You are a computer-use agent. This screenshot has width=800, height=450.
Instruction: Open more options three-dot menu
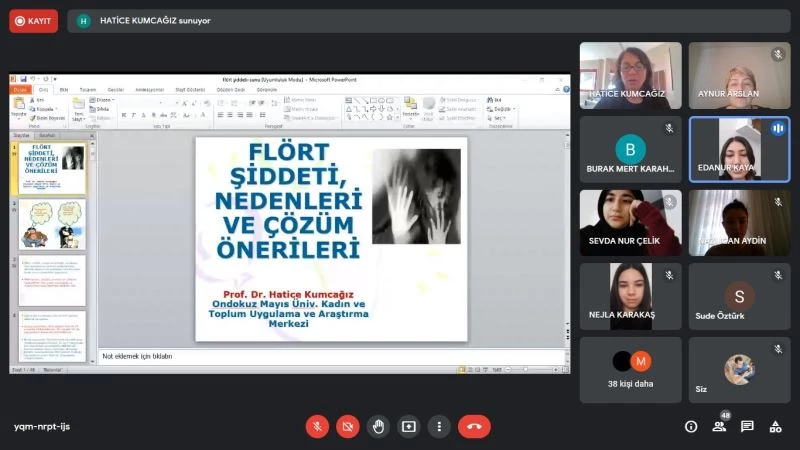[439, 426]
